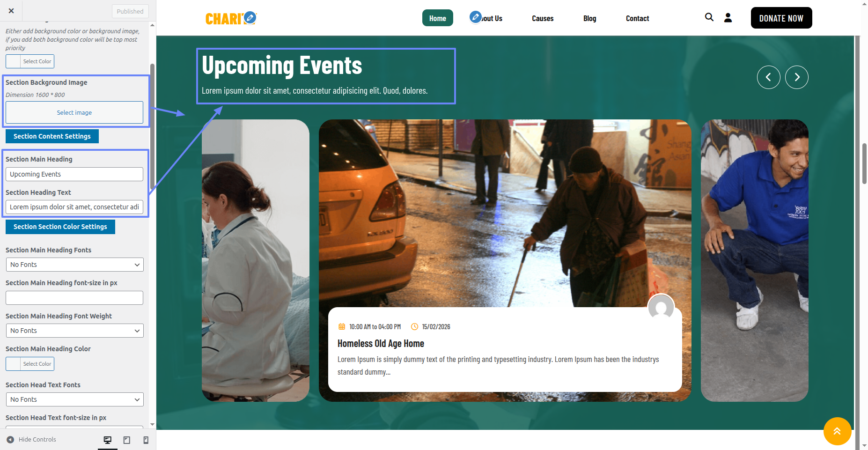Open the search magnifier icon in the header
The height and width of the screenshot is (450, 868).
(709, 17)
